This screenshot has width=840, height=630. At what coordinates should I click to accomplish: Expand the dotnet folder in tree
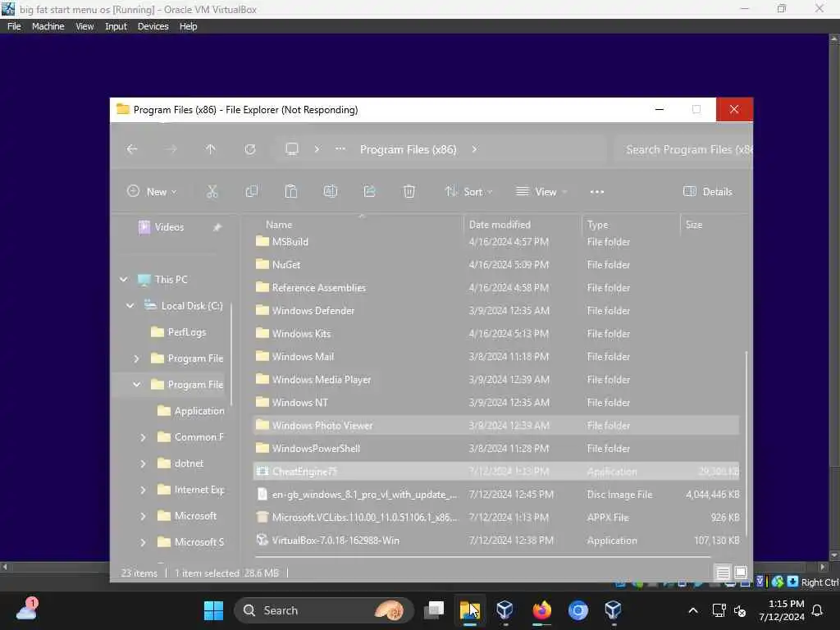(143, 463)
